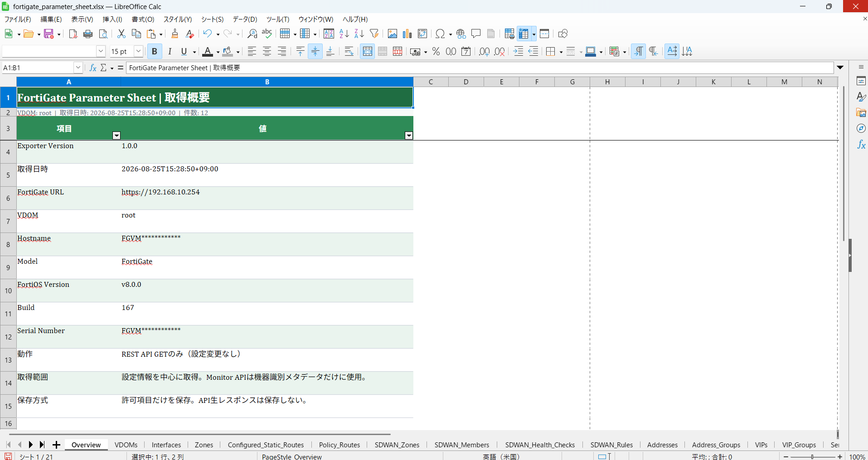This screenshot has width=868, height=460.
Task: Click the Clone Formatting paintbrush
Action: (175, 34)
